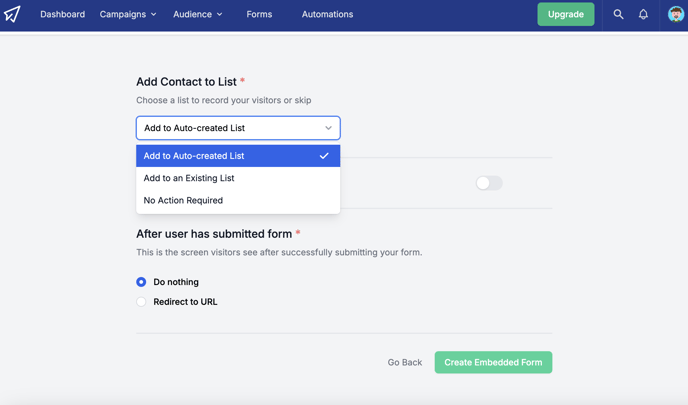Open the Automations nav item
688x405 pixels.
click(x=327, y=14)
